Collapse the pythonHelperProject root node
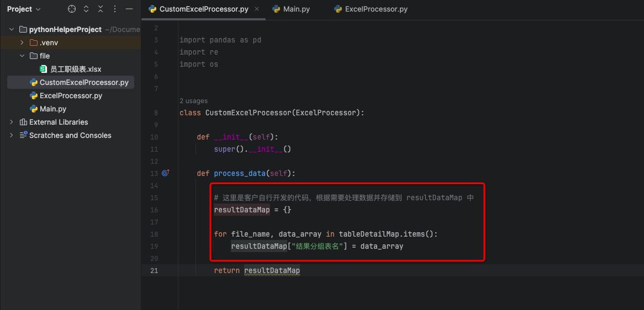The width and height of the screenshot is (644, 310). click(12, 29)
